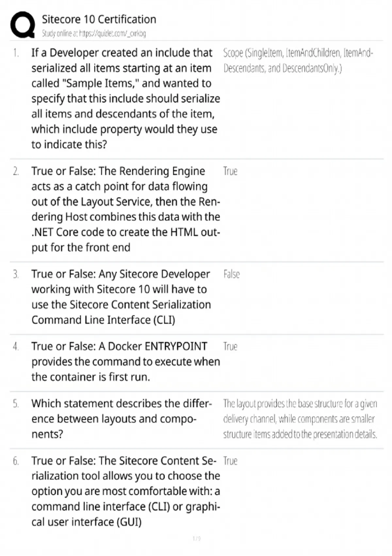The height and width of the screenshot is (556, 392).
Task: Click question number 2 marker
Action: (16, 171)
